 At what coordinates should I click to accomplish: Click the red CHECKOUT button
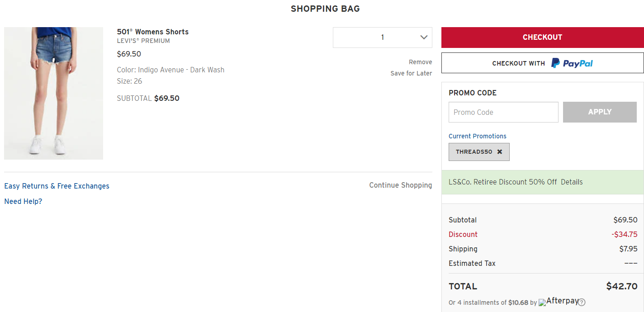click(542, 38)
